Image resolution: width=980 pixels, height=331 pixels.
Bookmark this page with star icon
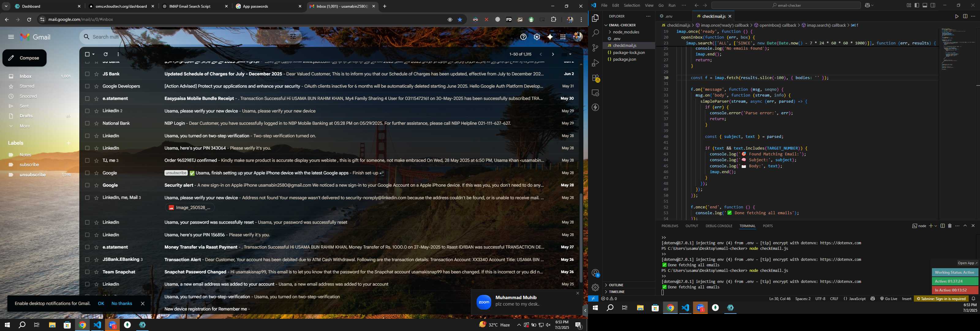click(460, 19)
